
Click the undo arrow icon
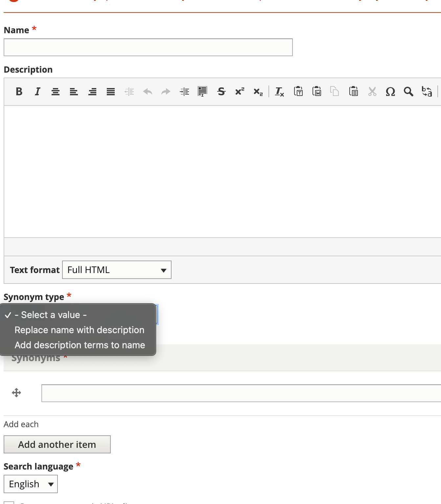[148, 91]
